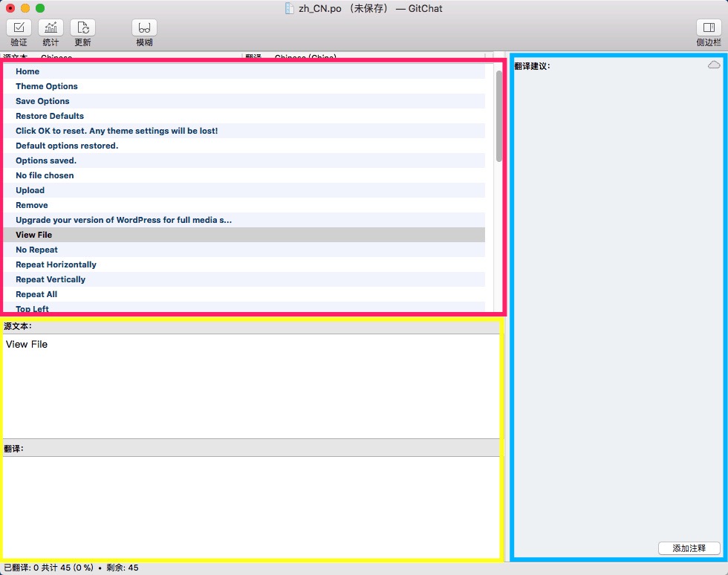The image size is (728, 575).
Task: Select the 'Repeat Horizontally' row
Action: click(244, 264)
